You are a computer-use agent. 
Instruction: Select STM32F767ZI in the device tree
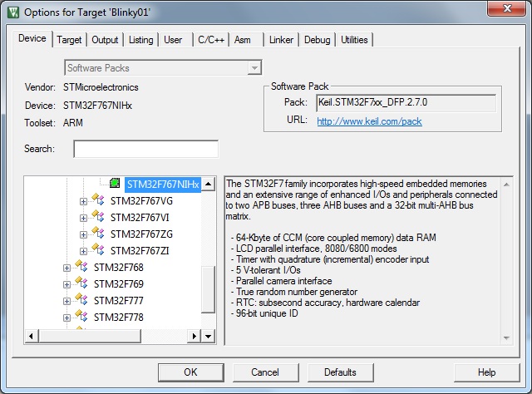click(140, 251)
